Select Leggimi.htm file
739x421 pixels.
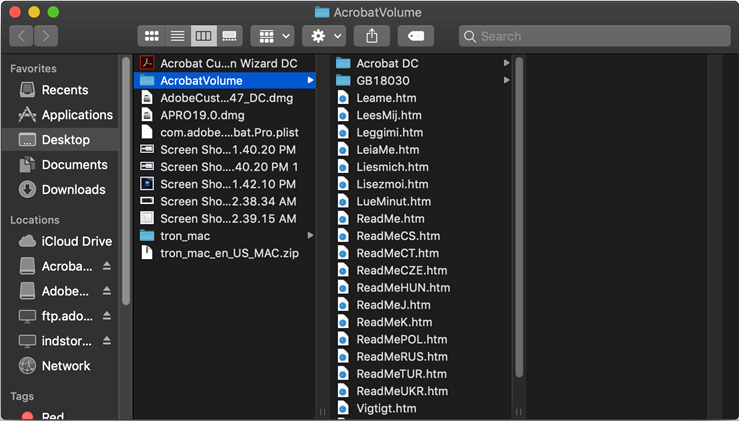tap(421, 132)
